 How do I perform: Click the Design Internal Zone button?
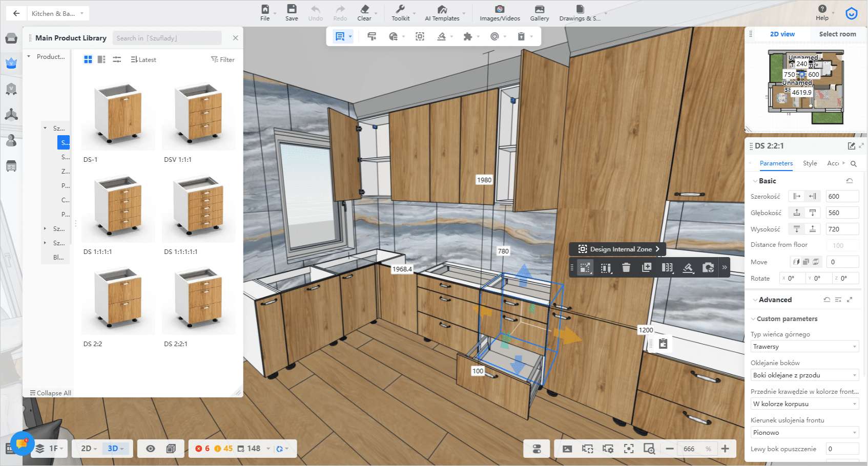pyautogui.click(x=618, y=249)
